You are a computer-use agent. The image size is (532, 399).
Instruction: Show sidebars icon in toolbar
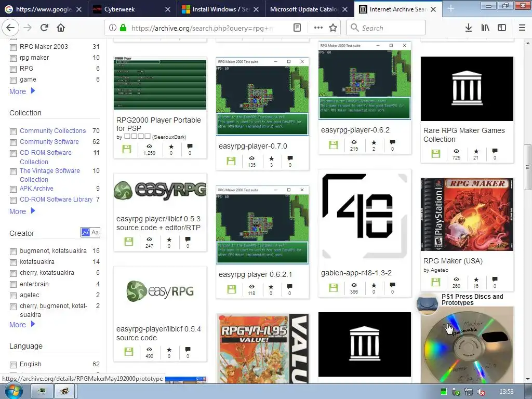tap(502, 28)
